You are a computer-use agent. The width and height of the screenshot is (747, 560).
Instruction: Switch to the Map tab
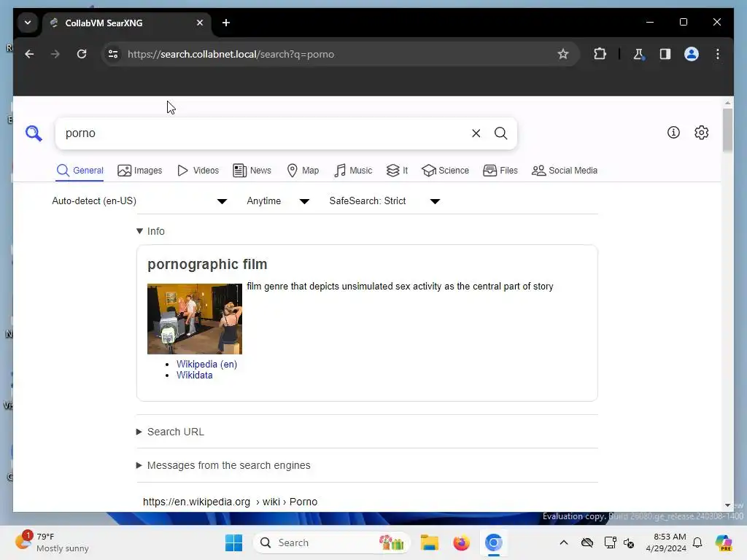(x=303, y=171)
